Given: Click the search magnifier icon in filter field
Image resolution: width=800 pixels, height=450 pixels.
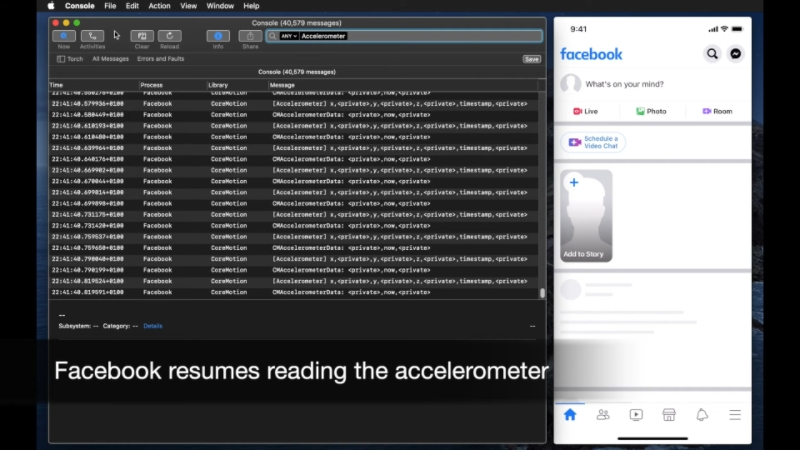Looking at the screenshot, I should (272, 36).
